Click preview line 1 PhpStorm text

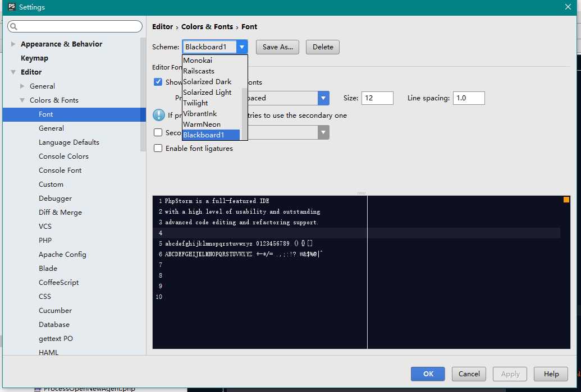pos(217,201)
